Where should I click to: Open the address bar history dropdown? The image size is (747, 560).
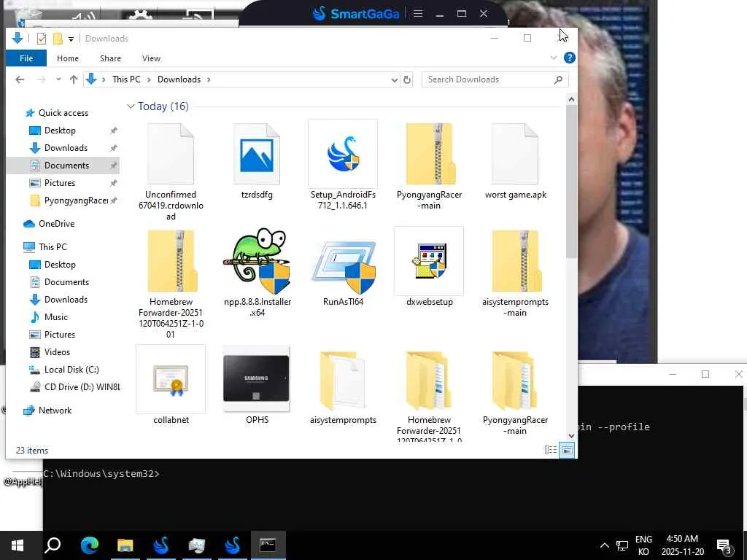[394, 80]
